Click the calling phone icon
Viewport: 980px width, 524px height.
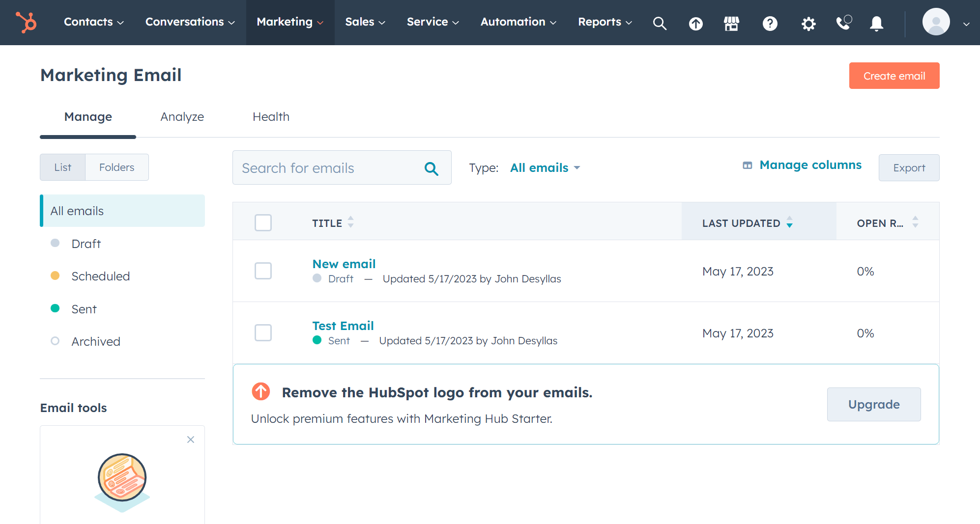844,23
